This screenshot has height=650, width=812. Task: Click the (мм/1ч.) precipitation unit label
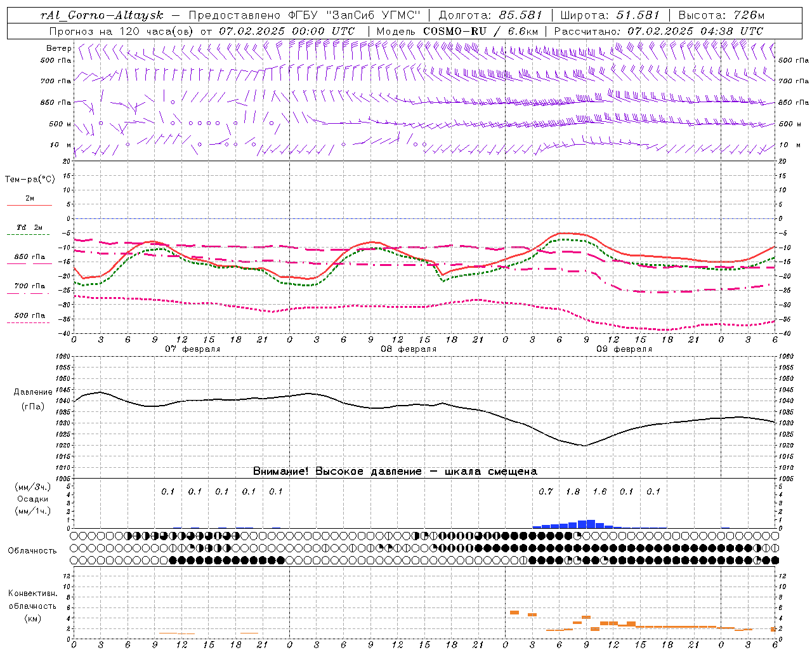click(33, 511)
